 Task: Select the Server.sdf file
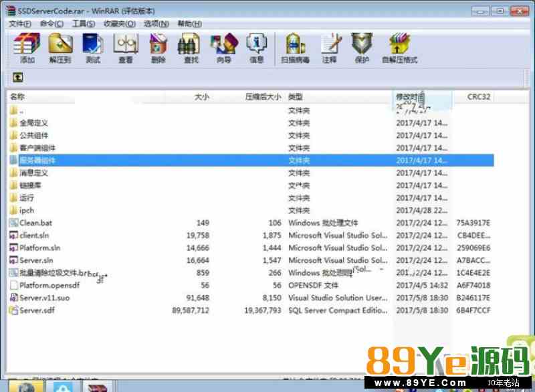pos(251,310)
